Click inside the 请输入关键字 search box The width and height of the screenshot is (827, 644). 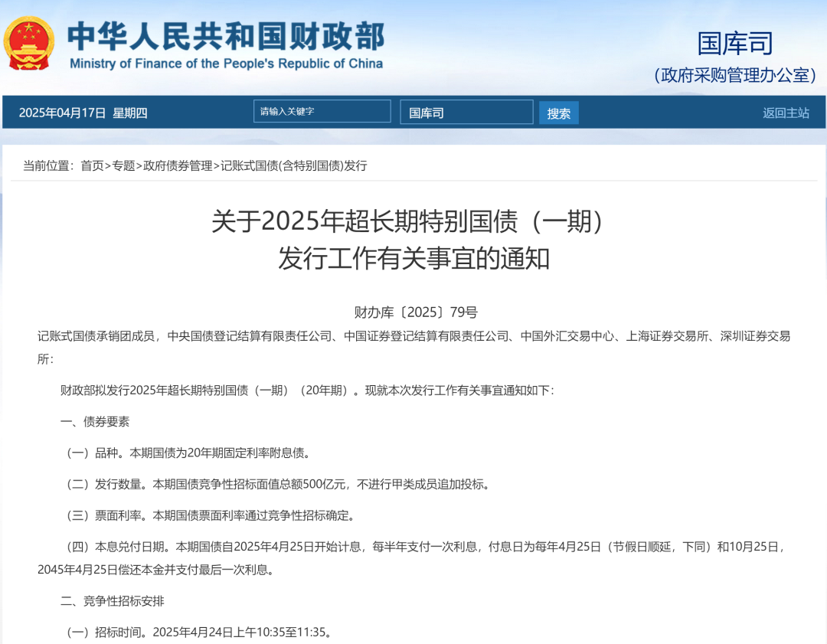322,111
